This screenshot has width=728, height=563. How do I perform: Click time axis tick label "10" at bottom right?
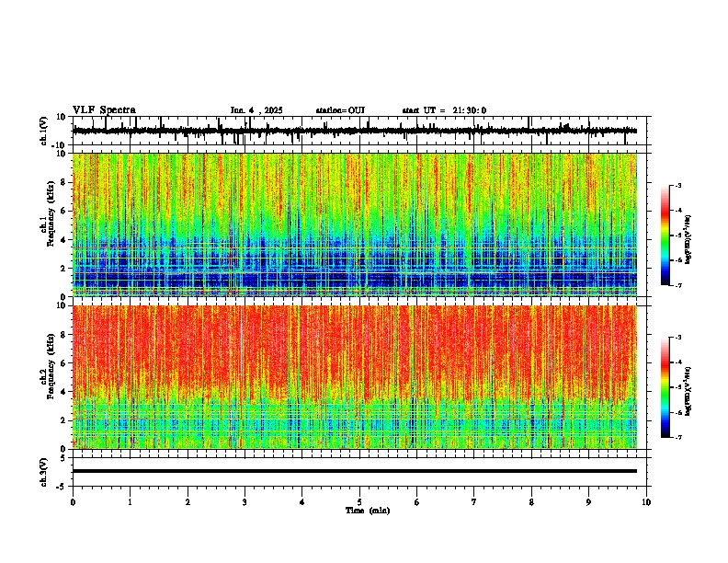coord(646,502)
